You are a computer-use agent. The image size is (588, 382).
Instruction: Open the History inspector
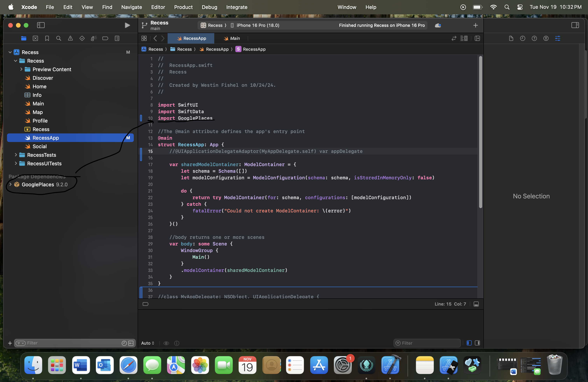522,38
